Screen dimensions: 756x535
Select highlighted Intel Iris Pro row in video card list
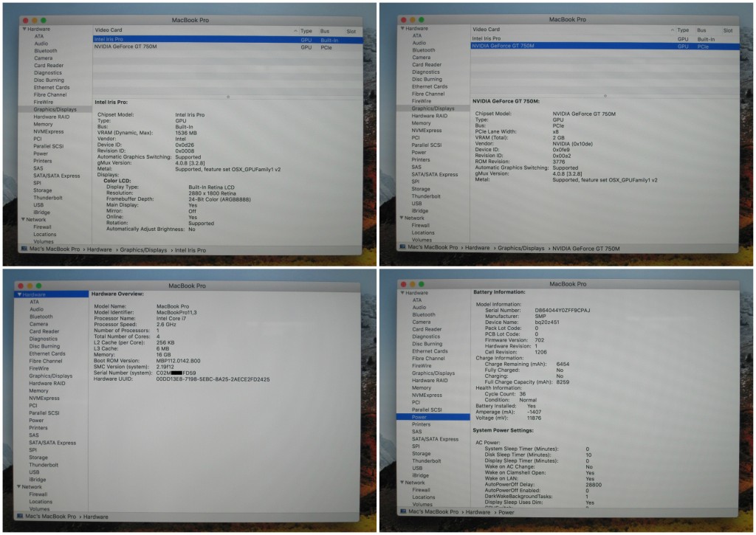tap(227, 40)
